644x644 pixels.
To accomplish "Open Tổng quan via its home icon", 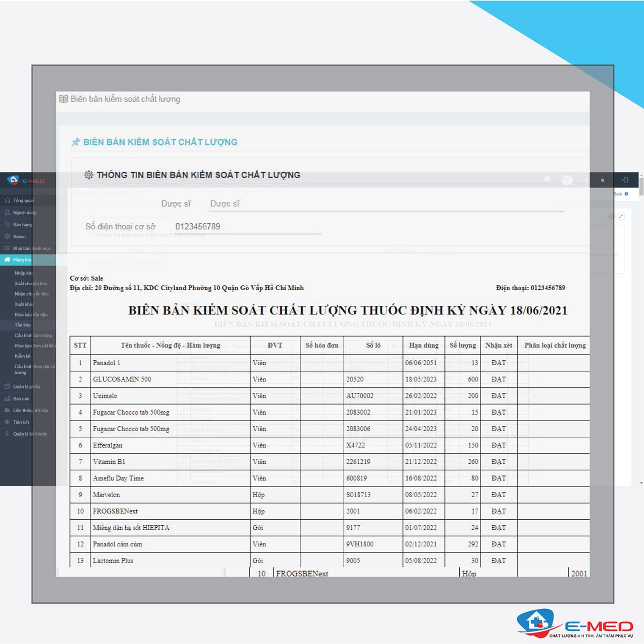I will pos(7,200).
